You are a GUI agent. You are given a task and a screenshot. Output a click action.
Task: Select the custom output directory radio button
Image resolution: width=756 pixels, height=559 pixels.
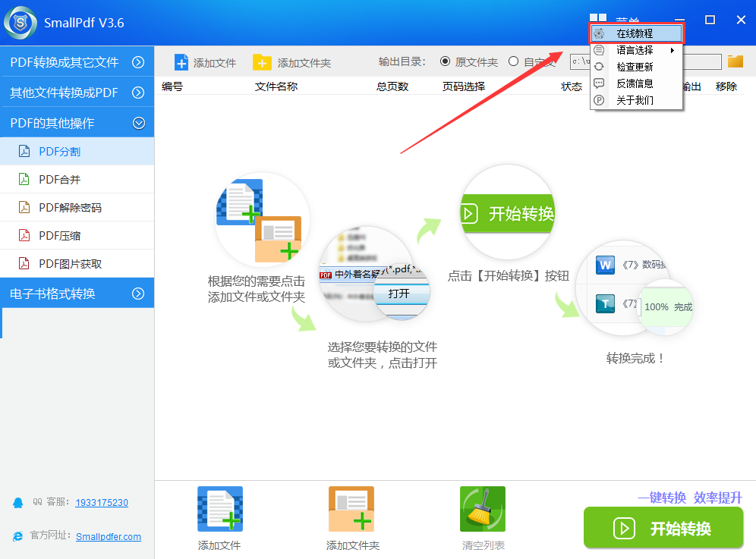(x=514, y=61)
